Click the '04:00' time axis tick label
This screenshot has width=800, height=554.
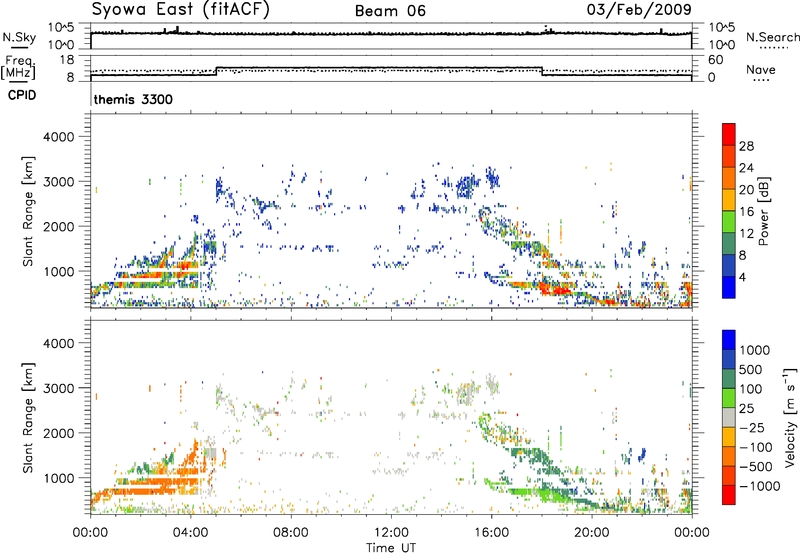191,532
